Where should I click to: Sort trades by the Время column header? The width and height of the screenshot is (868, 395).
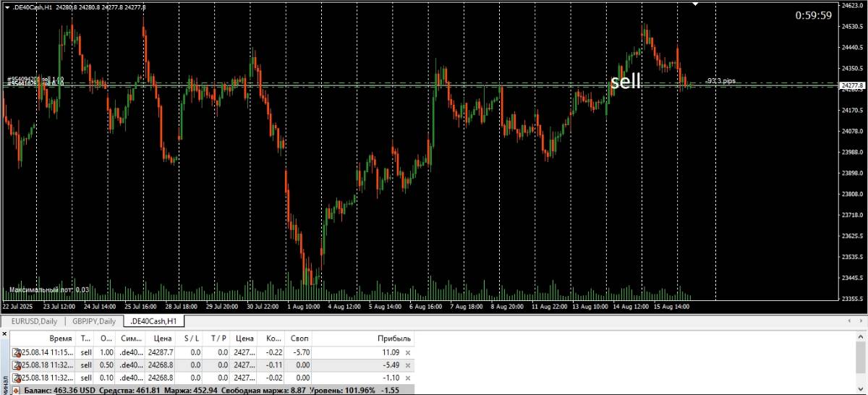[61, 338]
